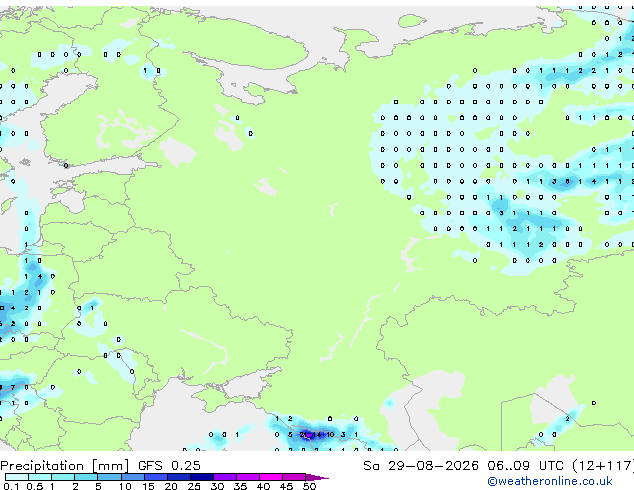
Task: Click the legend label '40'
Action: (x=263, y=486)
